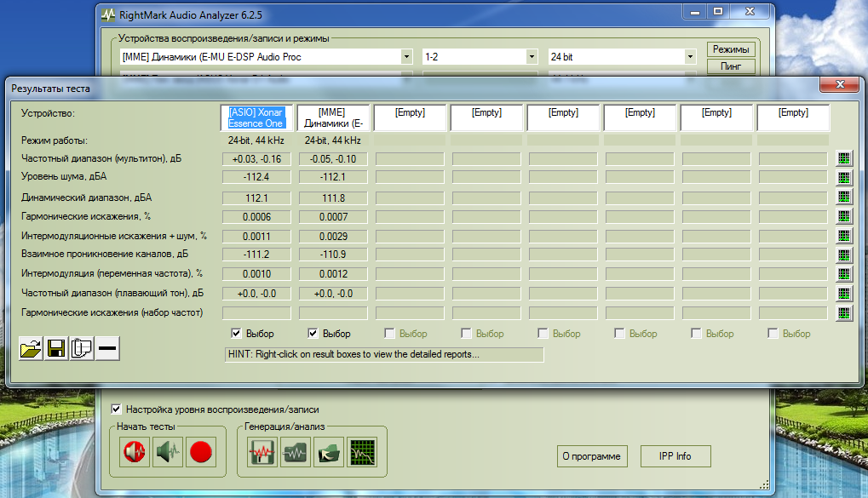View graph for Интермодуляция (переменная частота) row
This screenshot has width=868, height=498.
(843, 274)
